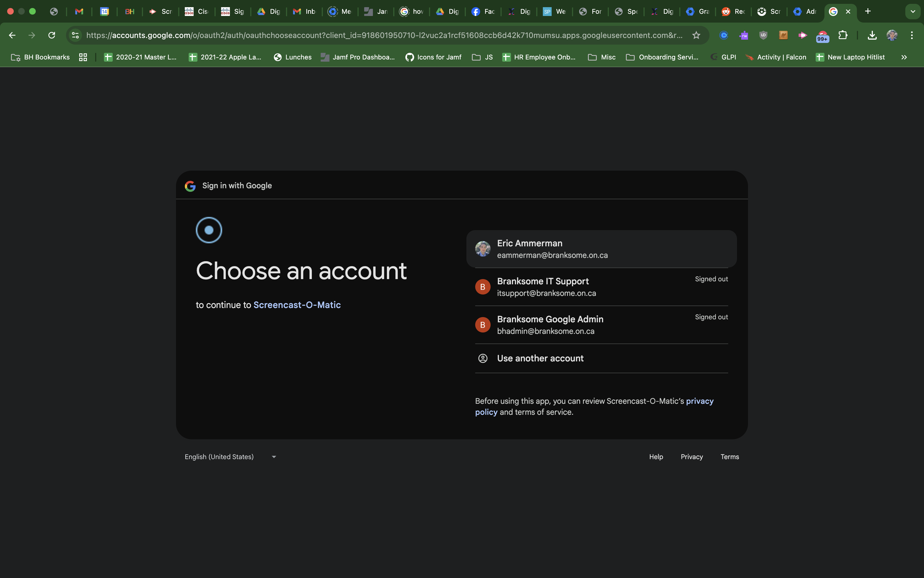Switch to the Inb Gmail tab
Image resolution: width=924 pixels, height=578 pixels.
pos(304,12)
